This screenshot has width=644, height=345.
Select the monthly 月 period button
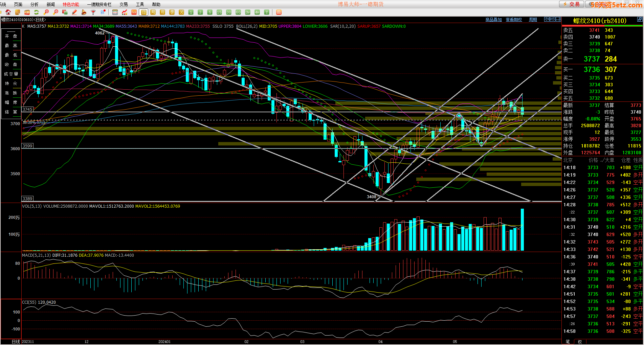[x=162, y=12]
